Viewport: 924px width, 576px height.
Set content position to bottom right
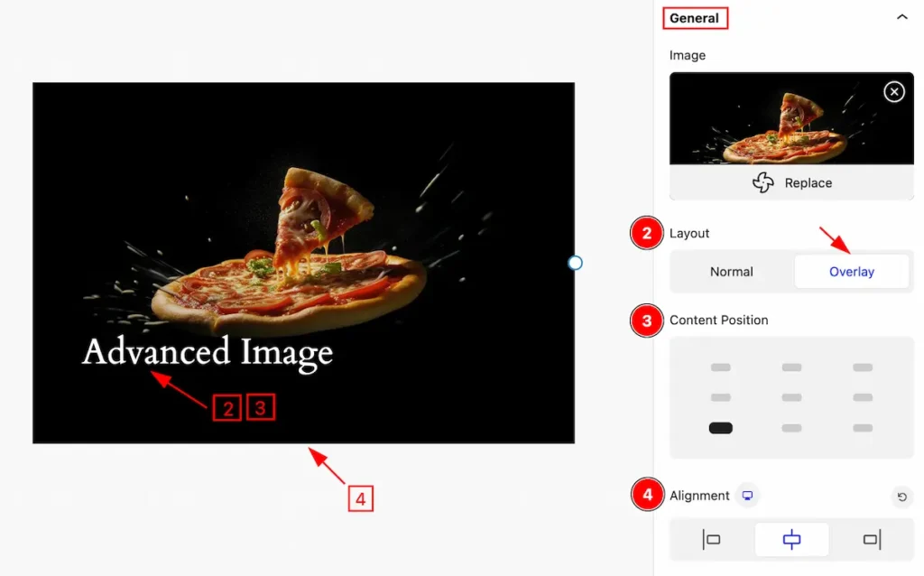tap(863, 428)
